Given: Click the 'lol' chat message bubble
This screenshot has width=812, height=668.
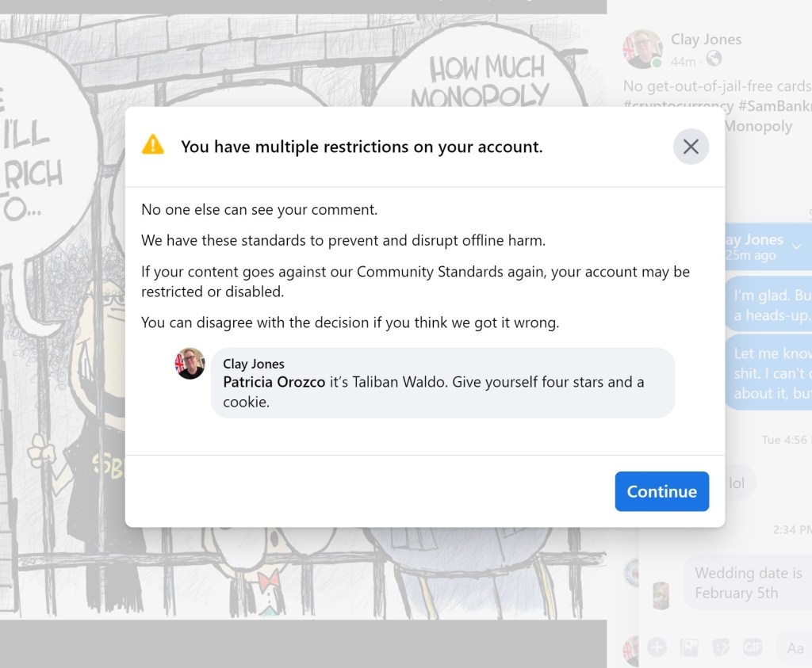Looking at the screenshot, I should (737, 483).
